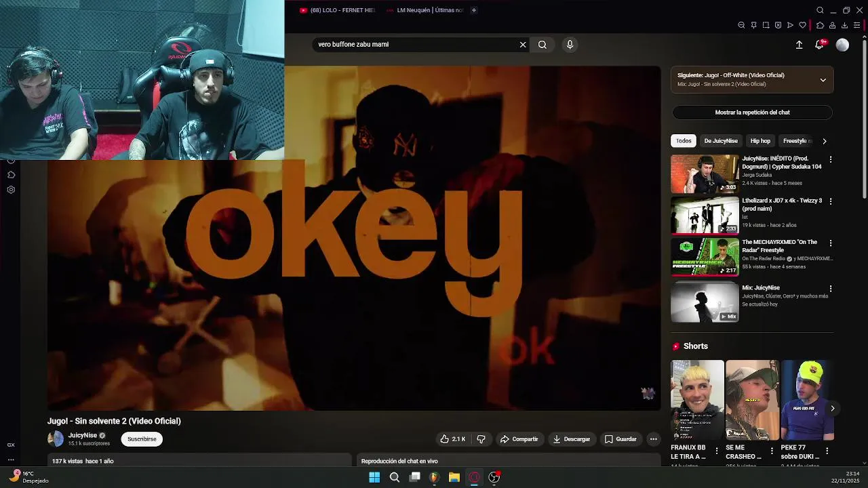This screenshot has height=488, width=868.
Task: Switch to LOLO - FERNET tab
Action: 337,10
